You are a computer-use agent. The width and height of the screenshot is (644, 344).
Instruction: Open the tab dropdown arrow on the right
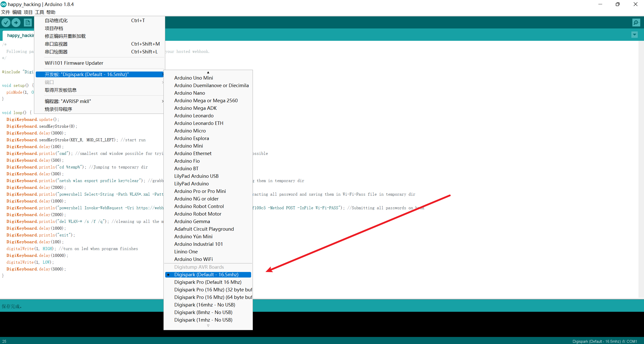click(x=634, y=35)
